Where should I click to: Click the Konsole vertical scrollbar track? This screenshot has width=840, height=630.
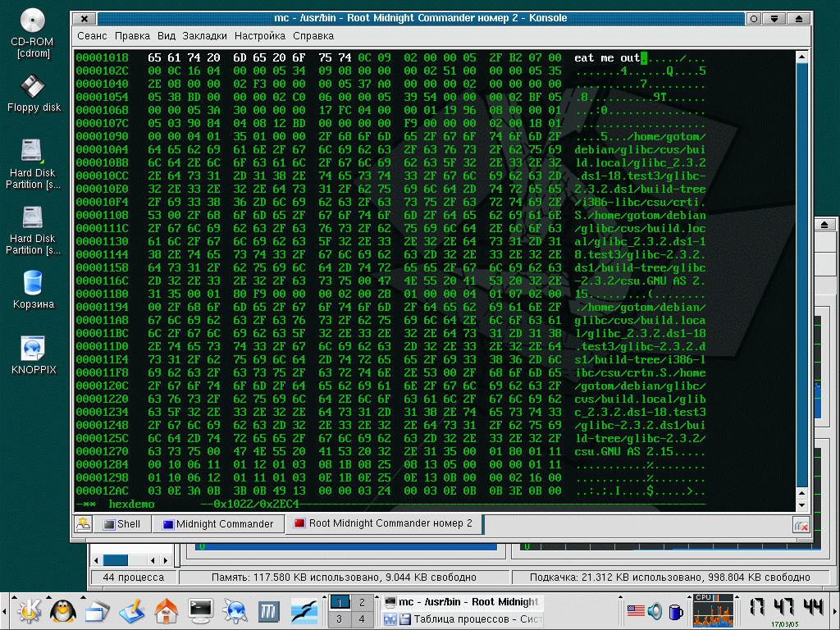tap(802, 273)
